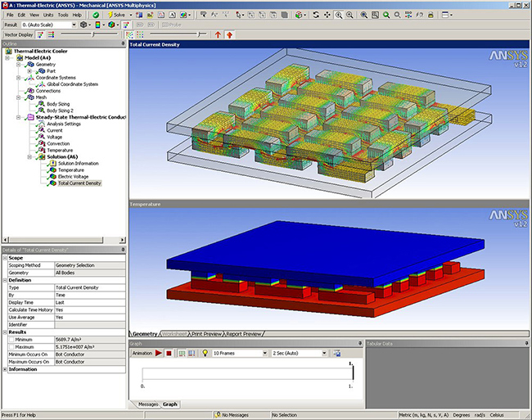The image size is (532, 420).
Task: Click the Solve toolbar button
Action: click(x=118, y=15)
